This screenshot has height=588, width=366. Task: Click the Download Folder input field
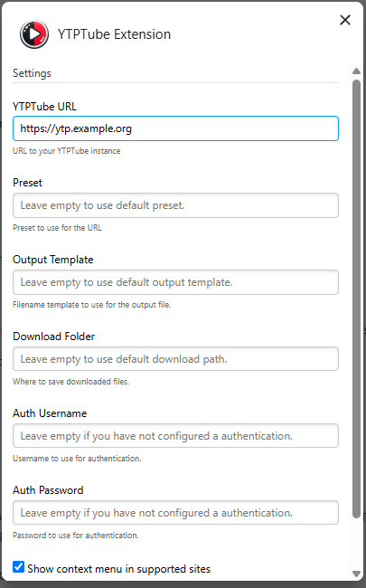[175, 359]
